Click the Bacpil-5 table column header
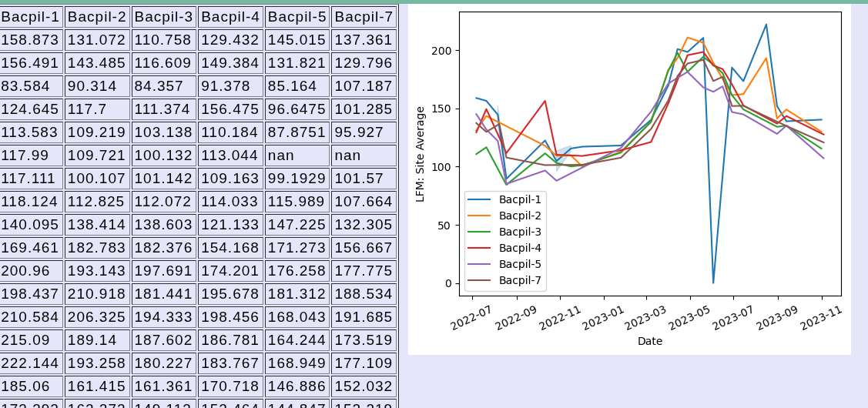 click(297, 17)
